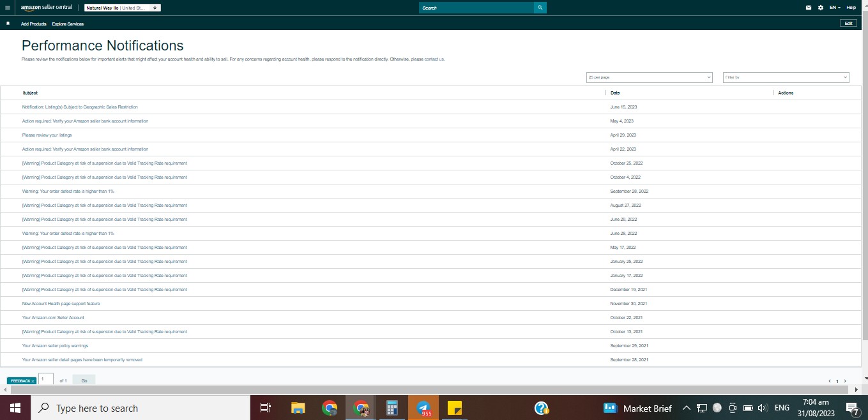Image resolution: width=868 pixels, height=420 pixels.
Task: Open Valid Tracking Rate warning from October 13, 2021
Action: (105, 332)
